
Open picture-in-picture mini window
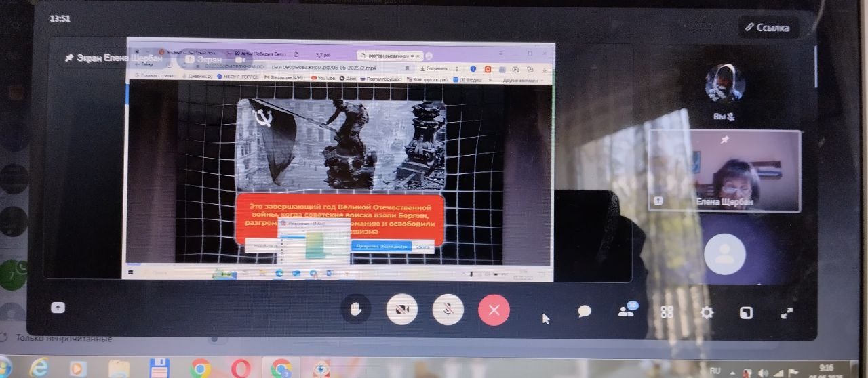[747, 312]
